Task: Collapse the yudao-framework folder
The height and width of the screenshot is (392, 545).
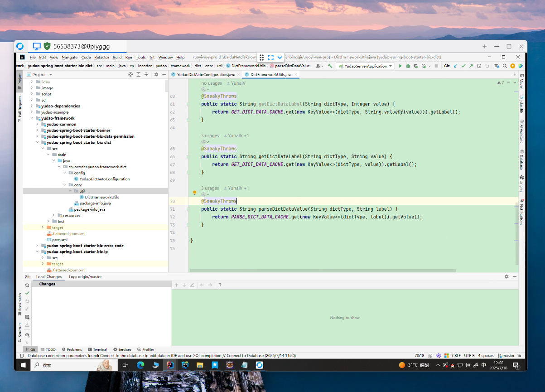Action: [32, 118]
